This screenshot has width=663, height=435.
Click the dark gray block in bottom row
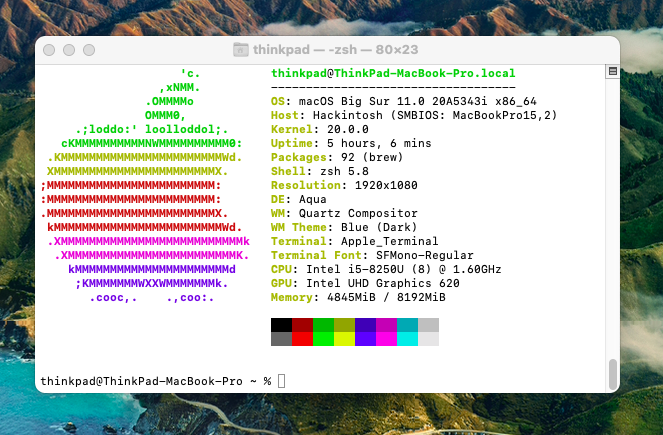281,339
